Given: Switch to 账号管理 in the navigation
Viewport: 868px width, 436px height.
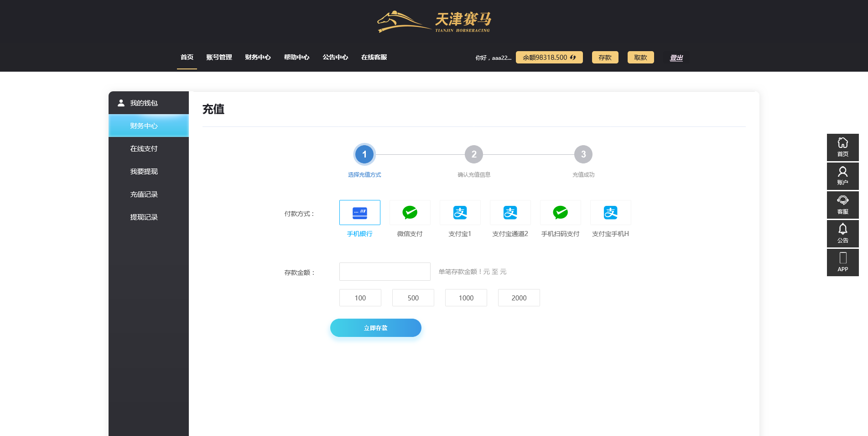Looking at the screenshot, I should tap(218, 57).
